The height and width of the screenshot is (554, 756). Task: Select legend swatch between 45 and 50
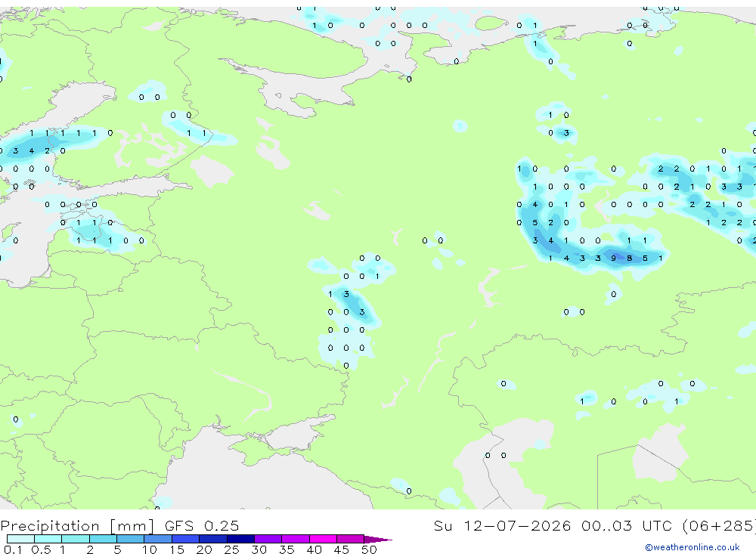[350, 539]
